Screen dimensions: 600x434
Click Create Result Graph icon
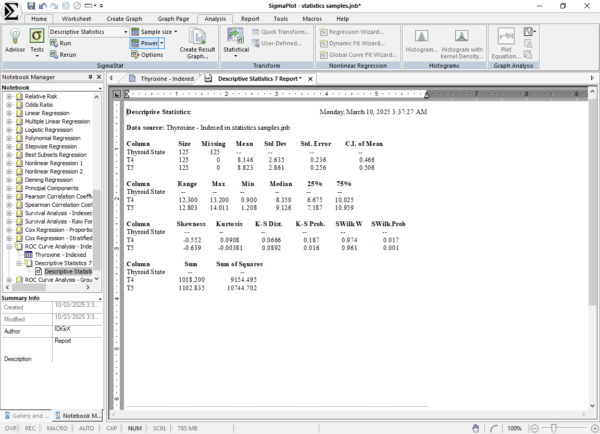[197, 43]
